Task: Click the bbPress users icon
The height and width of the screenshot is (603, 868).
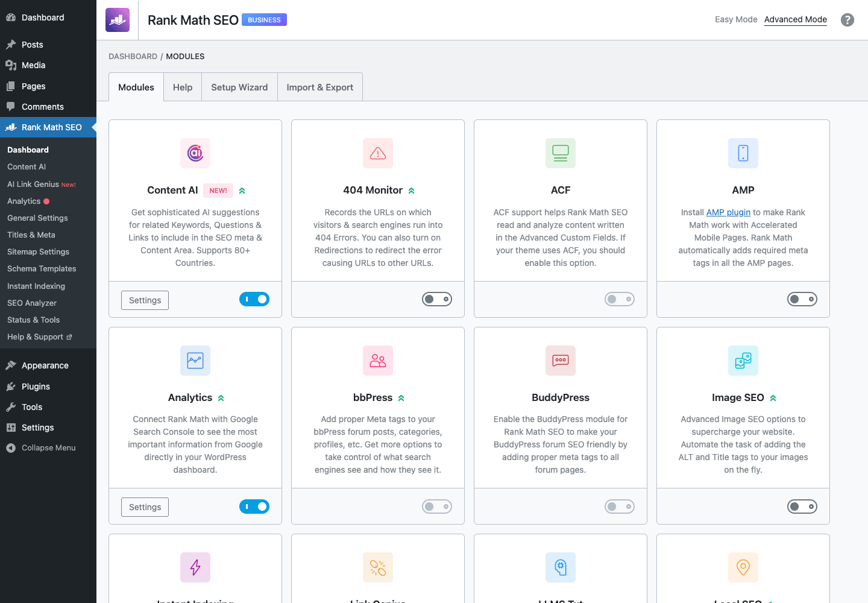Action: pyautogui.click(x=378, y=361)
